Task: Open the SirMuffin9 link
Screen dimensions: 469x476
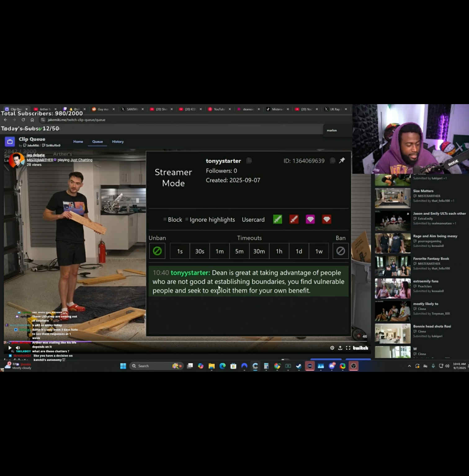Action: (51, 145)
